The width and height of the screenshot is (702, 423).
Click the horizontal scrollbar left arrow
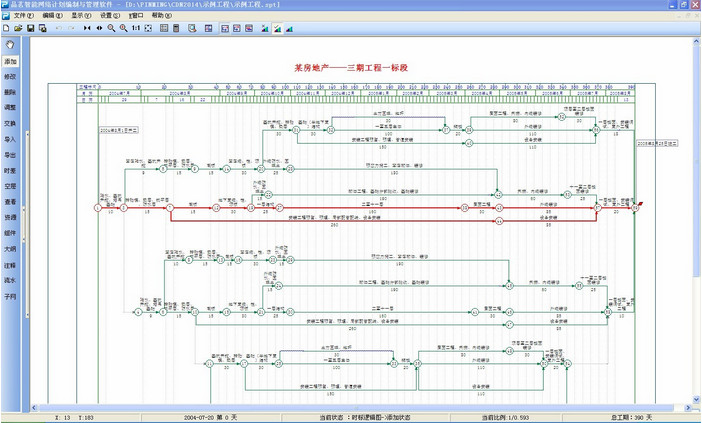click(34, 408)
